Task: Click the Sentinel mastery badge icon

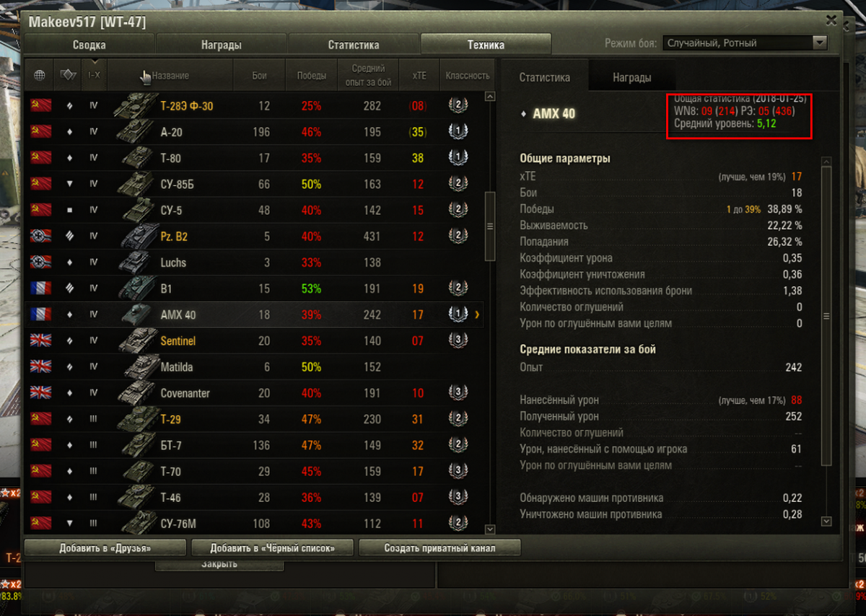Action: coord(457,340)
